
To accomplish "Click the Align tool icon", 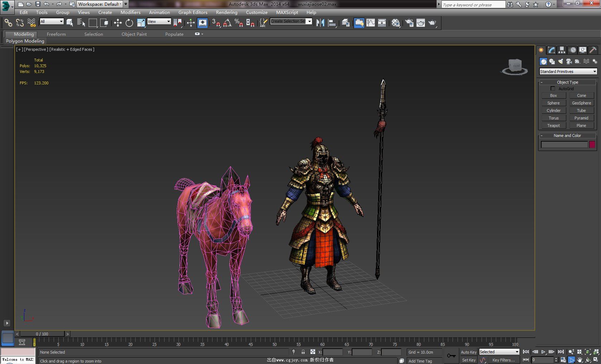I will click(332, 23).
